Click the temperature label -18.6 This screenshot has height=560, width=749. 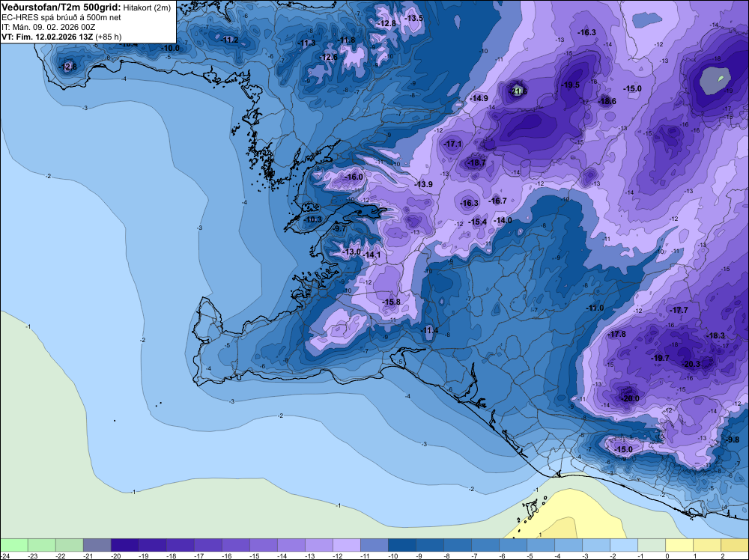(607, 101)
